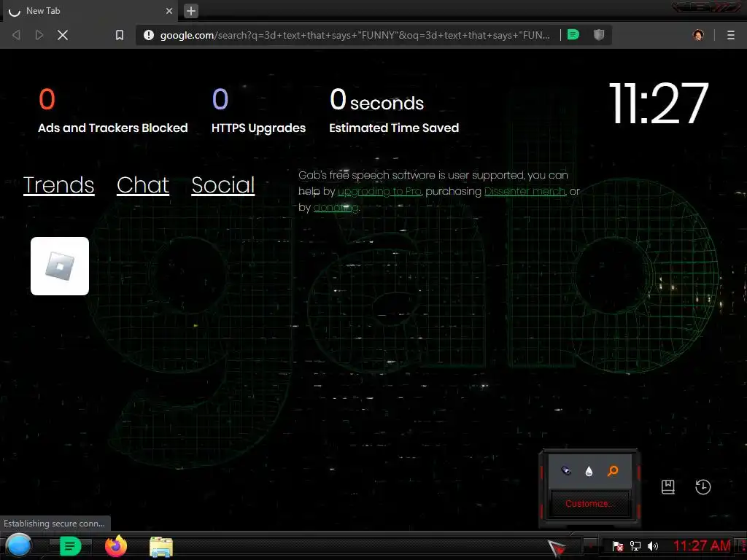Open the Social link

pyautogui.click(x=223, y=184)
